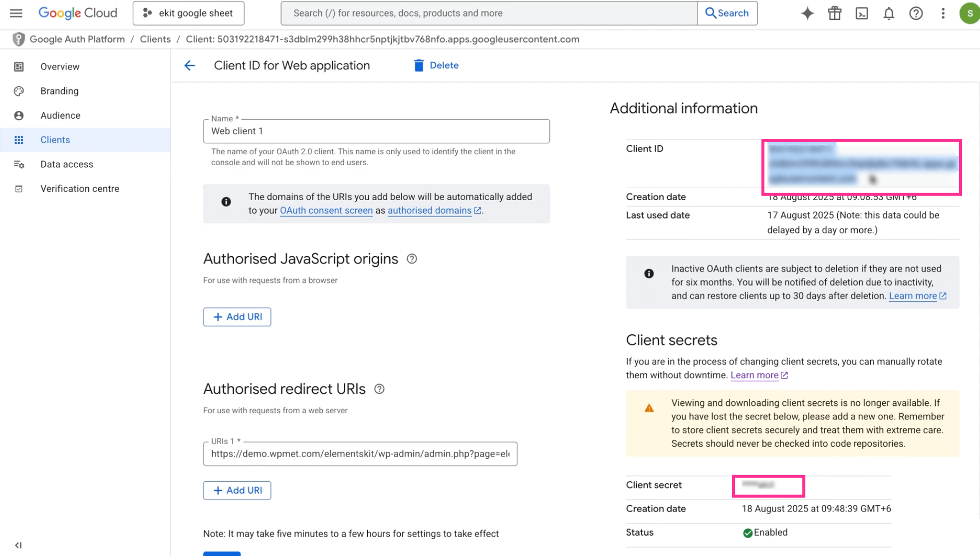
Task: Add URI under Authorised JavaScript origins
Action: (237, 317)
